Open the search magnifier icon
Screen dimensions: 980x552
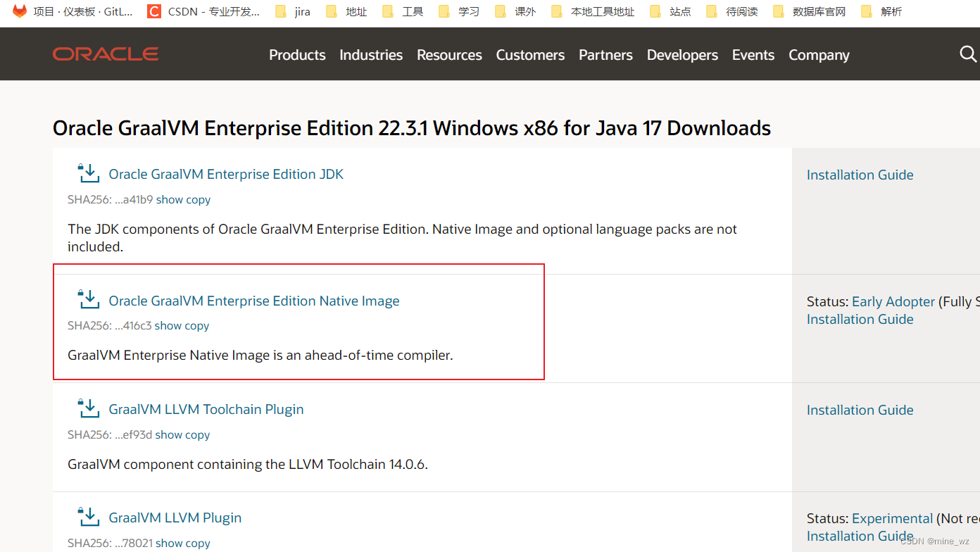(x=967, y=54)
